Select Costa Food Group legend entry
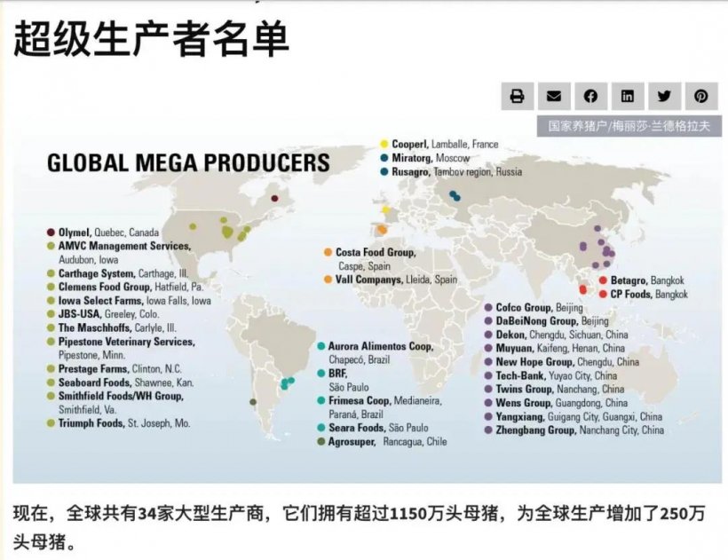Image resolution: width=728 pixels, height=560 pixels. (370, 259)
